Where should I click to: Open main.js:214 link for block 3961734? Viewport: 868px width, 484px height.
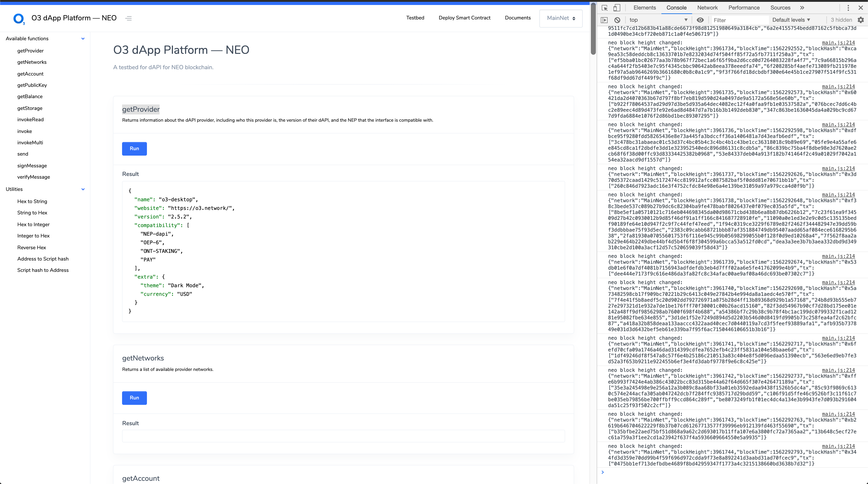click(x=838, y=43)
